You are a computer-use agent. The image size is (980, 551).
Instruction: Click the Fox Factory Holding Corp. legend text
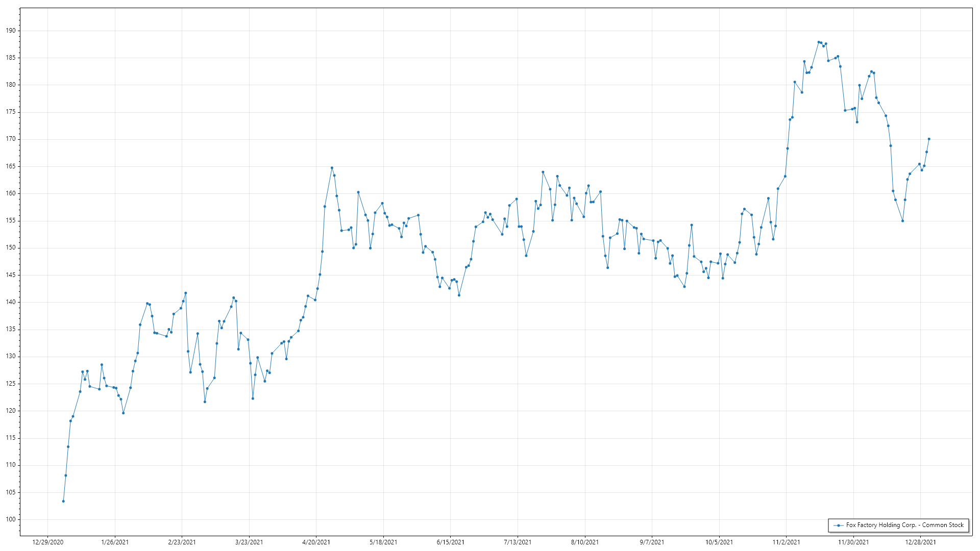904,525
